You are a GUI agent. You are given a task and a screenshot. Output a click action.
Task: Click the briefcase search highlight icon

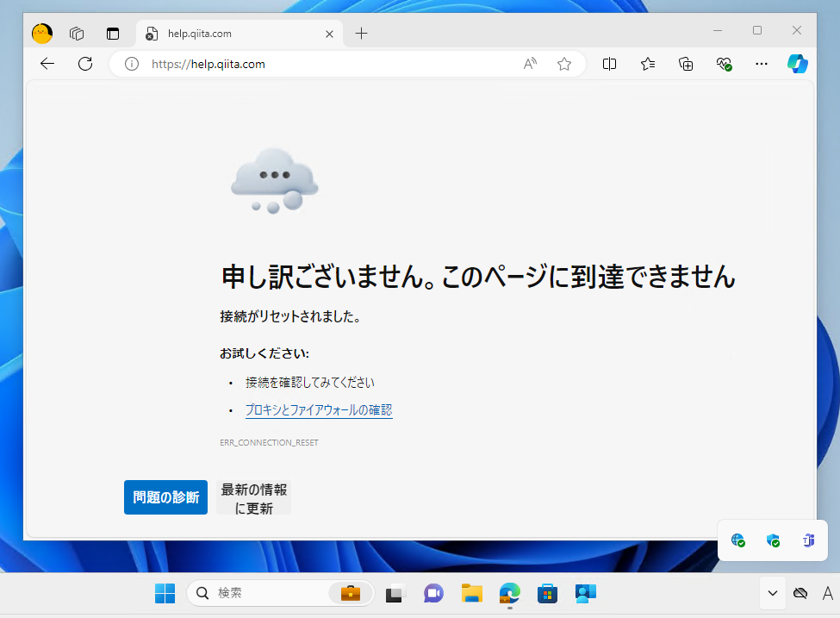click(x=351, y=593)
